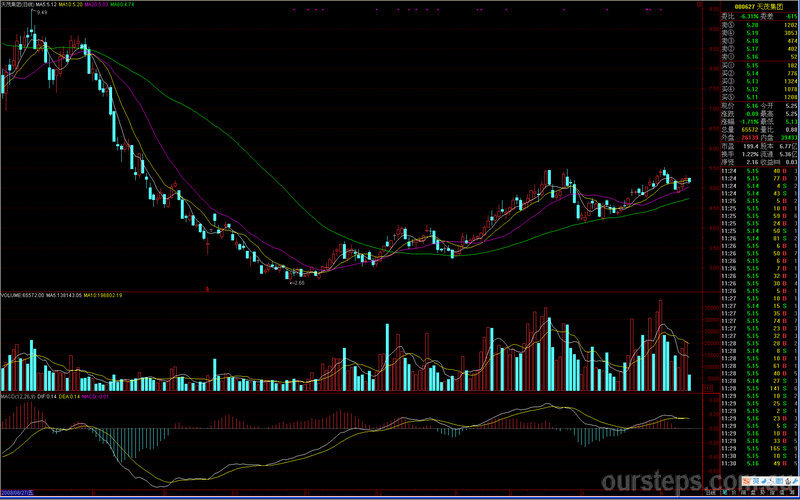800x500 pixels.
Task: Click the 委比 -6.31% value
Action: (749, 16)
